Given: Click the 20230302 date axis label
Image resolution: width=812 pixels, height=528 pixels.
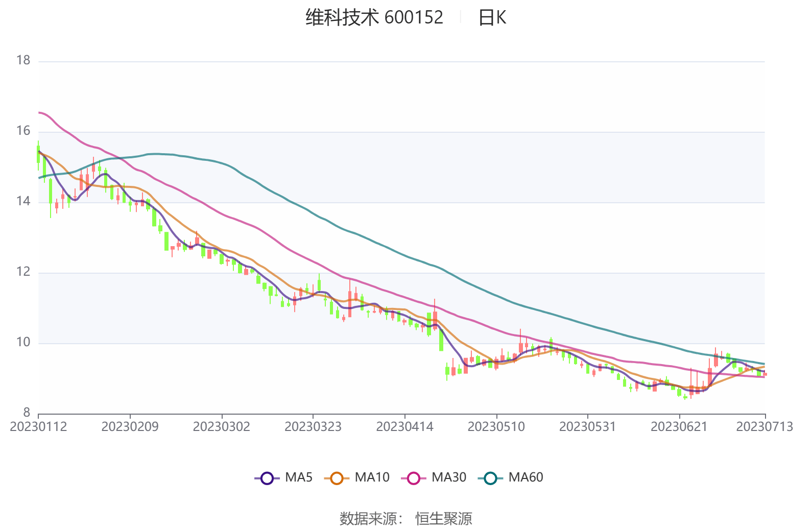Looking at the screenshot, I should [221, 426].
